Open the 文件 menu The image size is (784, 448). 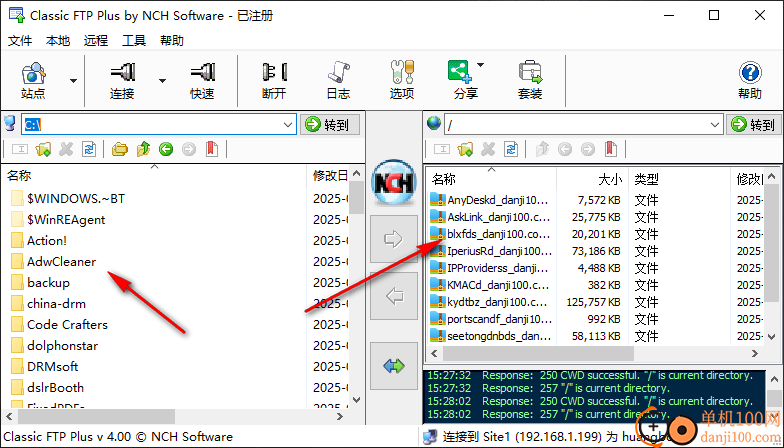point(20,40)
